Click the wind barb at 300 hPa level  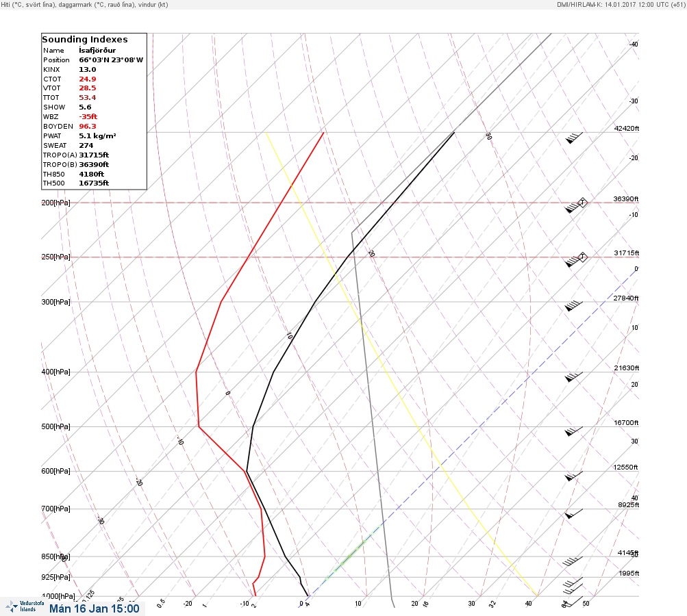[x=573, y=305]
